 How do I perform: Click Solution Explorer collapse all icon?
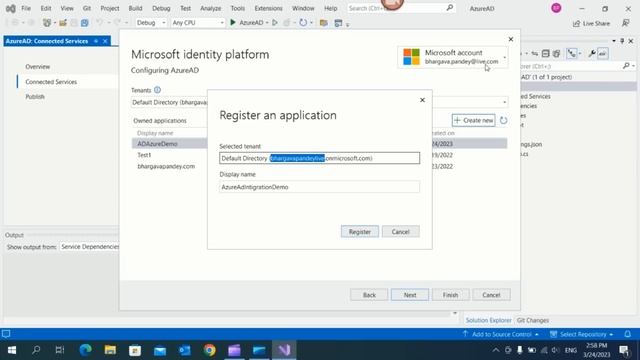(x=546, y=53)
